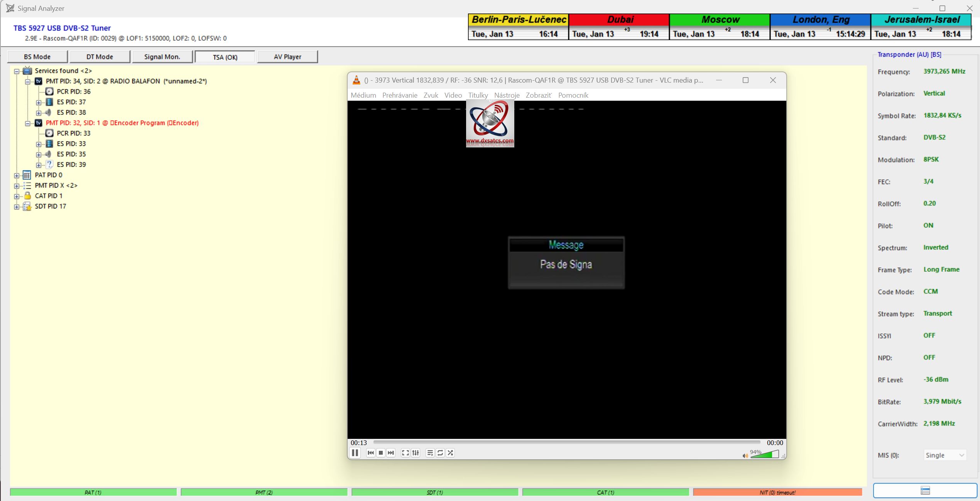
Task: Adjust the VLC volume slider
Action: click(765, 455)
